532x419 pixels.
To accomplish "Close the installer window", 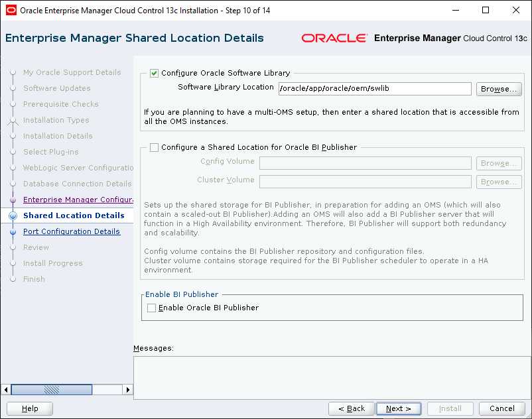I will tap(515, 10).
